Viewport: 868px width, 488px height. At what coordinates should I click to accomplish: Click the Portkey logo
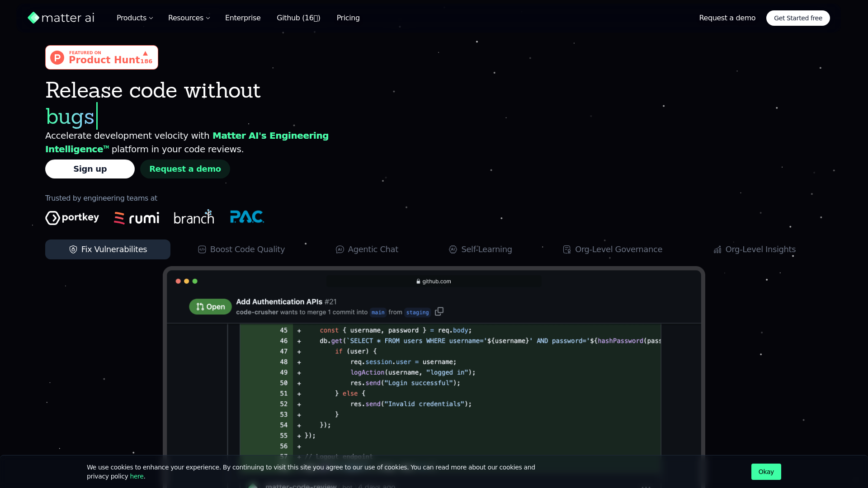click(x=72, y=218)
